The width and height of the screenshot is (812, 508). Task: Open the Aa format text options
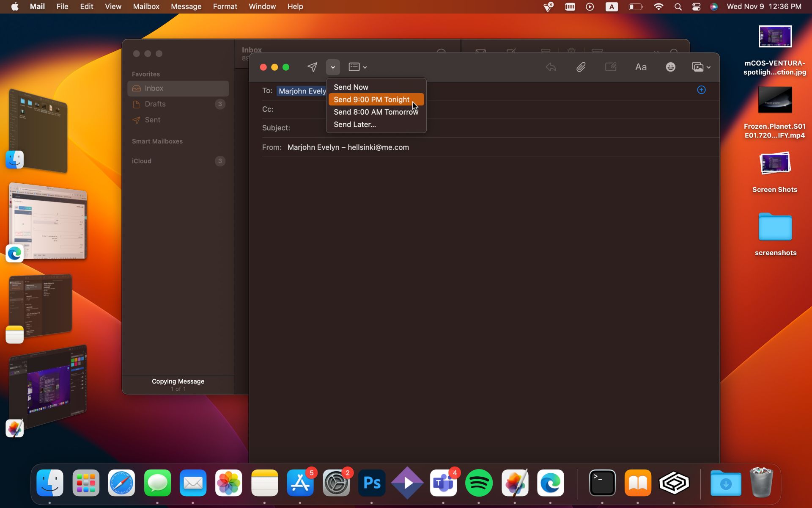(640, 67)
